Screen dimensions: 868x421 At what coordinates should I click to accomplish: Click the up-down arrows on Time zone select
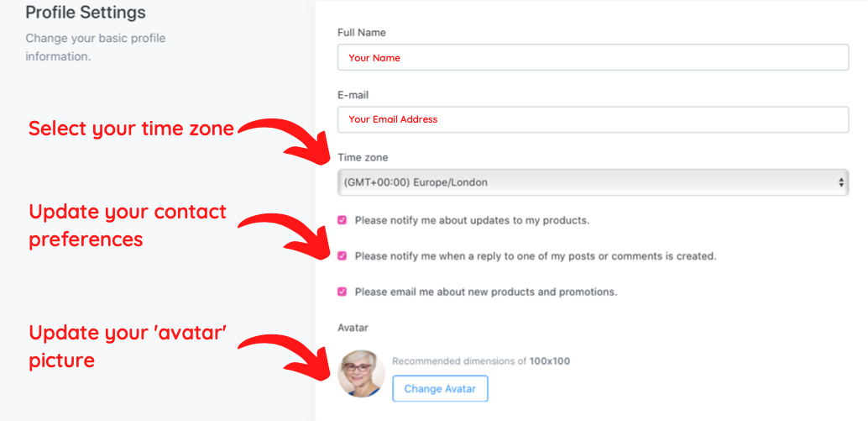click(841, 182)
